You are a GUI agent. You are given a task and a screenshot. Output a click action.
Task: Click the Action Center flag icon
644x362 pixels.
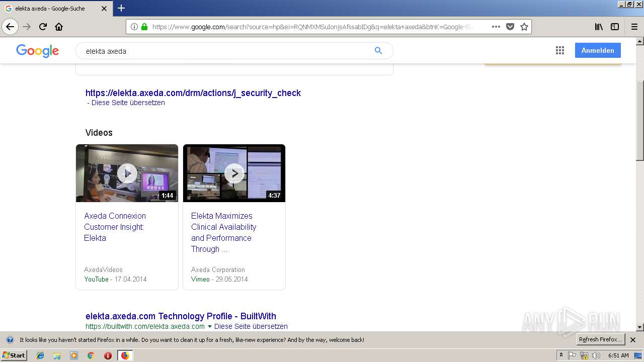click(572, 355)
